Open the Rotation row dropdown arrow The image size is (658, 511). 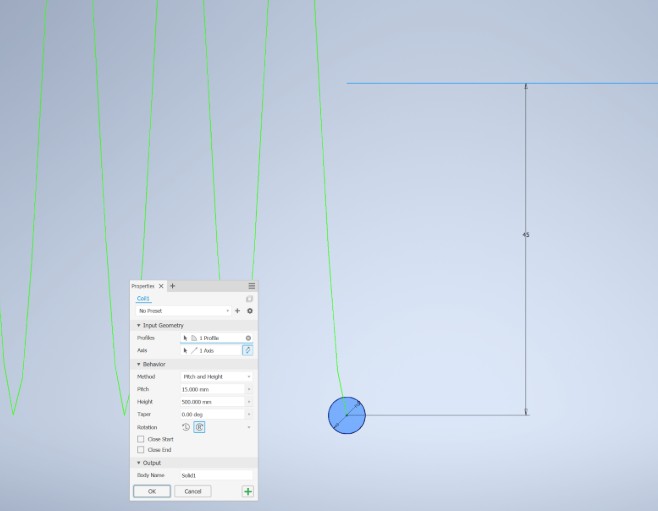pyautogui.click(x=249, y=427)
